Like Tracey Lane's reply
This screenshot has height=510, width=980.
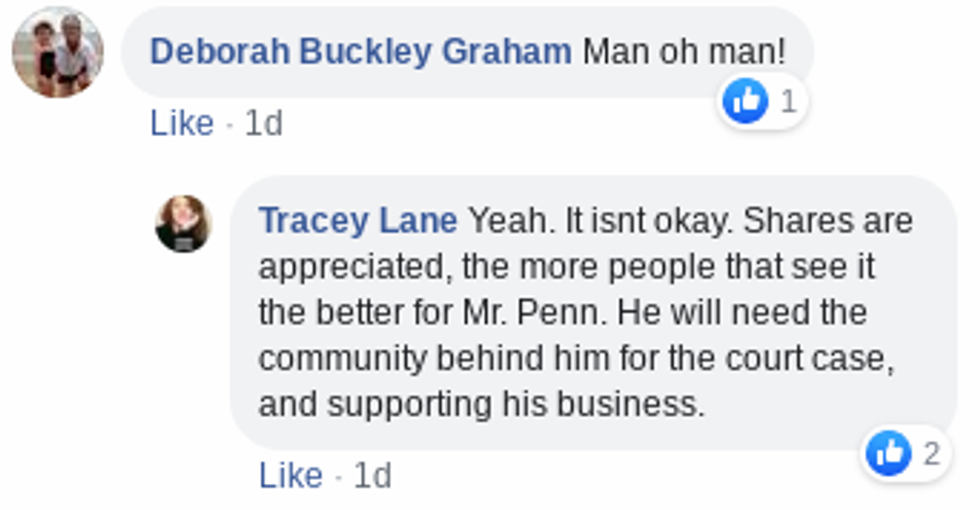tap(290, 475)
